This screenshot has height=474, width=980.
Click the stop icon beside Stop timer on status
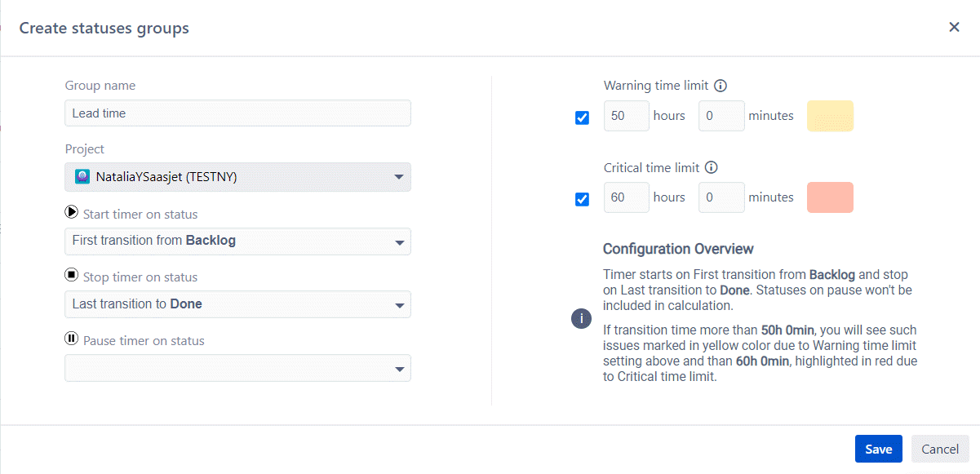click(71, 276)
